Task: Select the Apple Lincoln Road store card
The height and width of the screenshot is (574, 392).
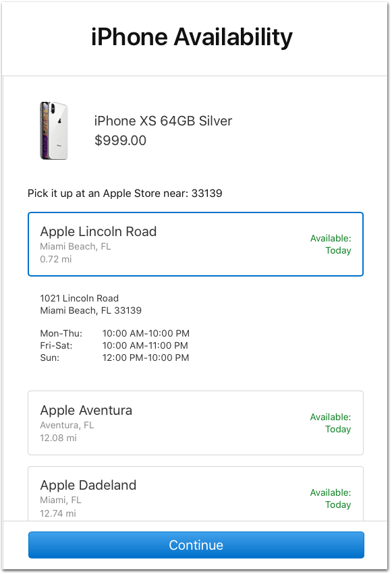Action: 196,243
